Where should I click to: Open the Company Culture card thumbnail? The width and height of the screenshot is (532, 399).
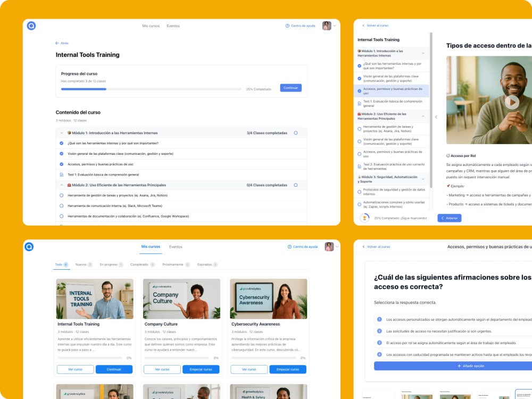coord(181,299)
